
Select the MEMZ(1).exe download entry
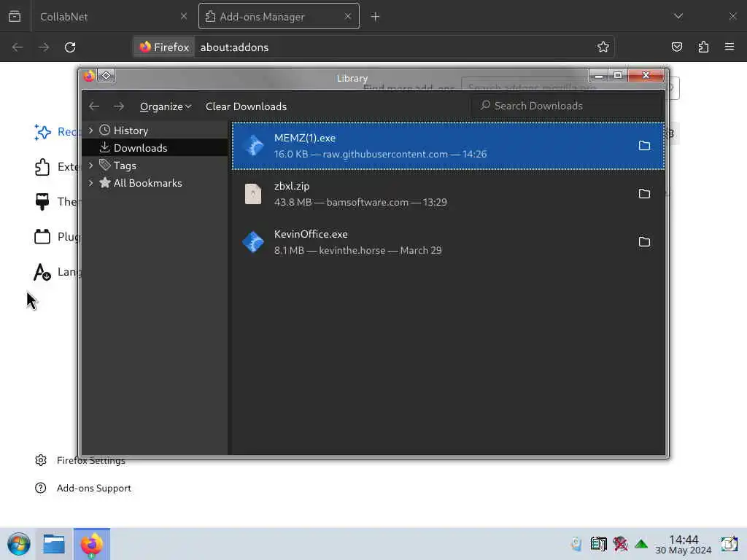(x=449, y=146)
